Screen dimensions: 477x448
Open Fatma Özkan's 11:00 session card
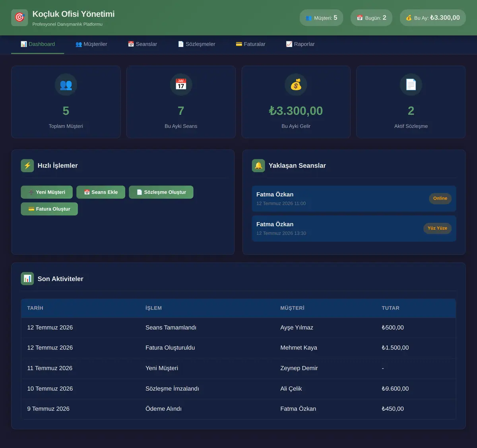click(x=354, y=198)
